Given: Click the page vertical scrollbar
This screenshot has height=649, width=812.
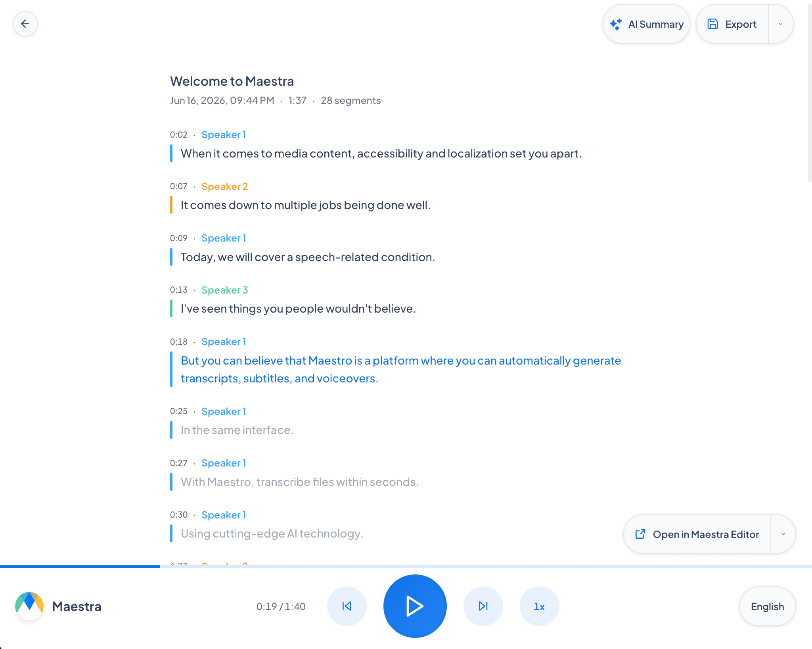Looking at the screenshot, I should [x=810, y=93].
